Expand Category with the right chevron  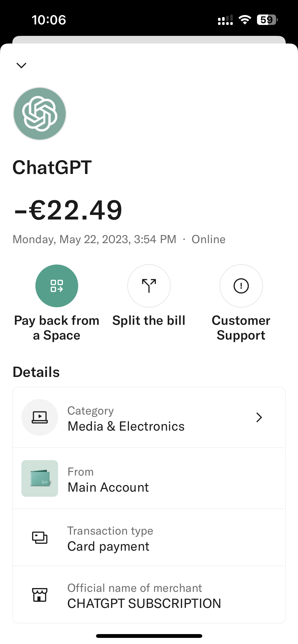coord(259,417)
